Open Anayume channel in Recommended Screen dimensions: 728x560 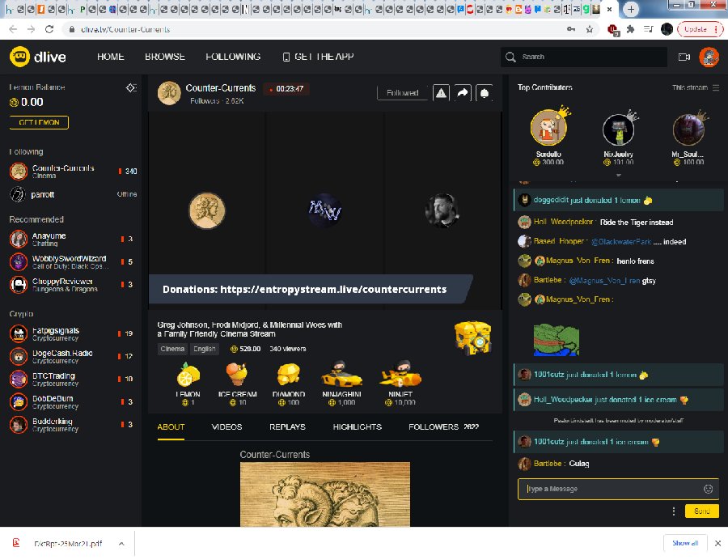point(72,240)
